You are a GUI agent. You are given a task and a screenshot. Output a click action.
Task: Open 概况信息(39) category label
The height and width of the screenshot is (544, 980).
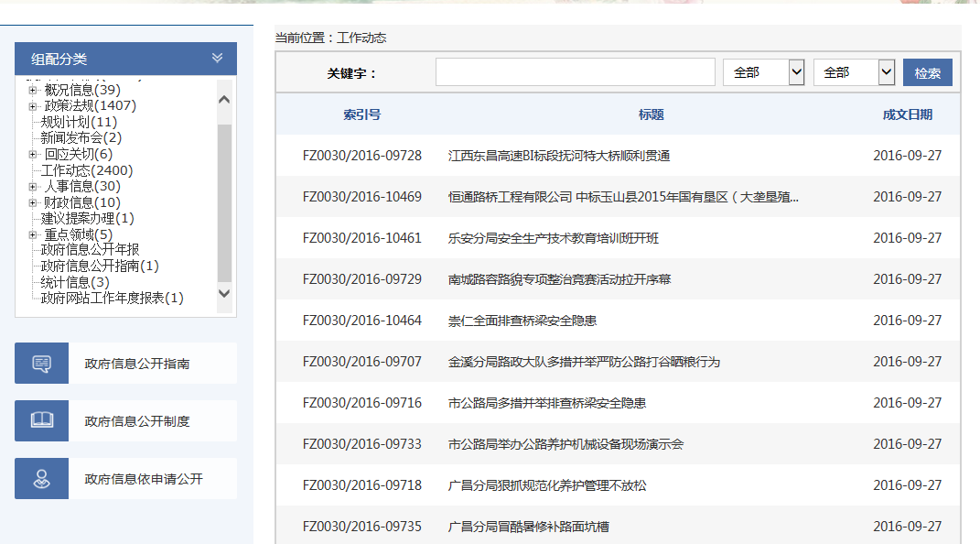(x=82, y=90)
